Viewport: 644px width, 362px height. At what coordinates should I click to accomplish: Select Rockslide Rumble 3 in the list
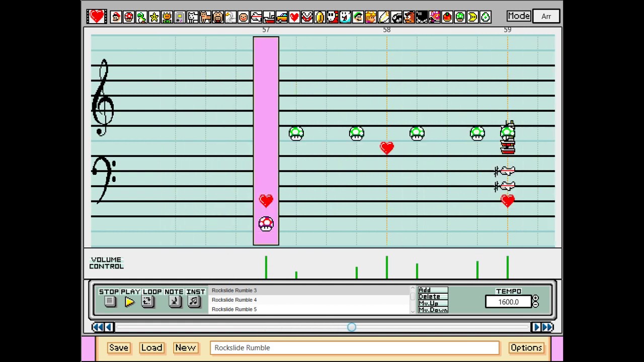coord(310,290)
